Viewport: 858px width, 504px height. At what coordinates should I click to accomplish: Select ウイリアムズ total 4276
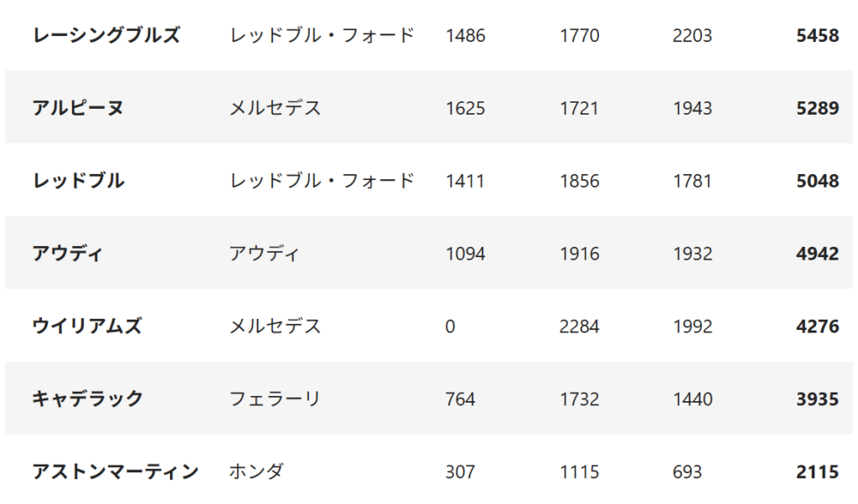point(817,326)
